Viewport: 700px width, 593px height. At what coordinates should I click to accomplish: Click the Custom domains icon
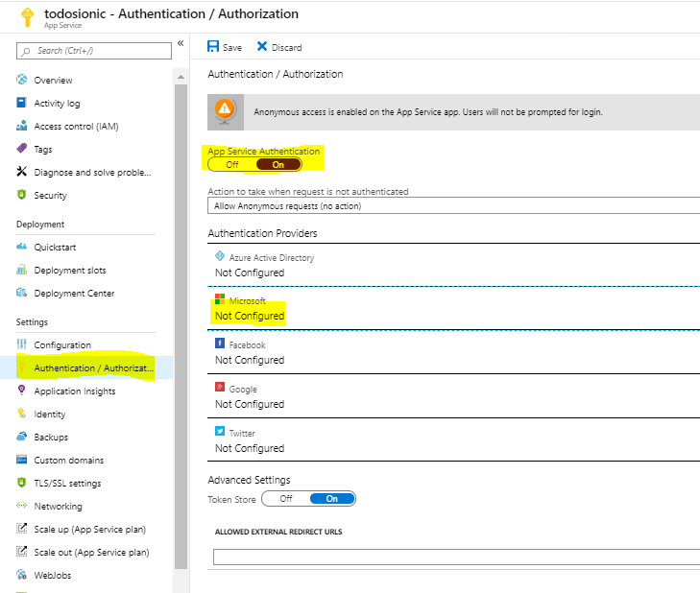21,459
